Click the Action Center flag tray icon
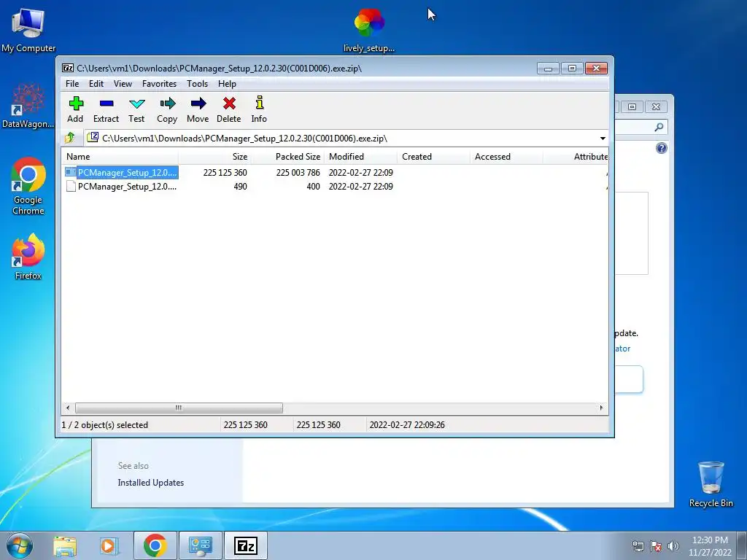Viewport: 747px width, 560px height. click(656, 546)
